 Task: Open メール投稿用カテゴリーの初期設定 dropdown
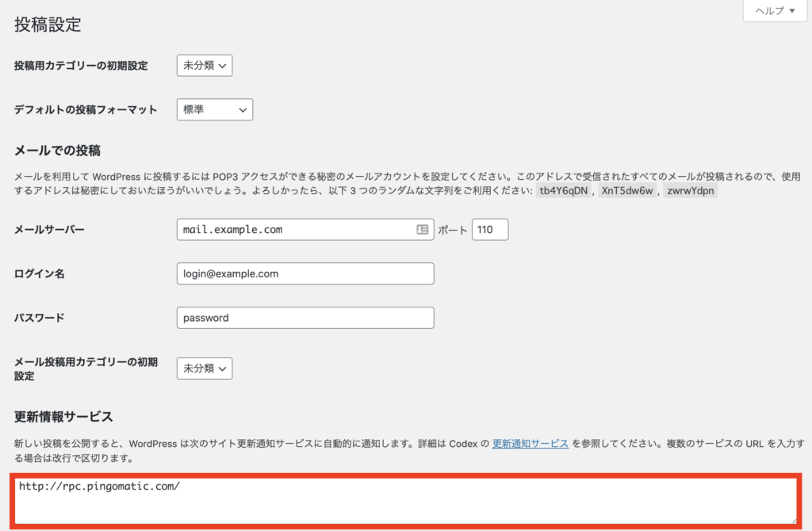[205, 369]
